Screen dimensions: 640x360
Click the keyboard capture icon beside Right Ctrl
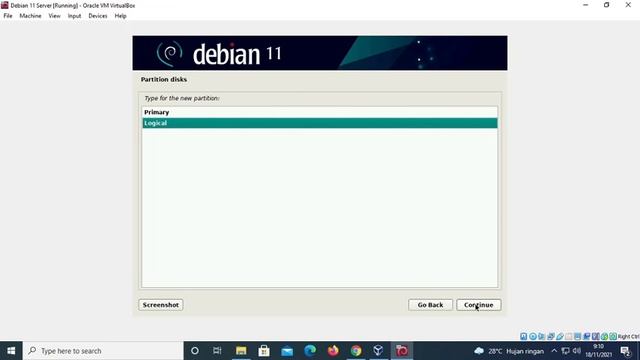coord(613,336)
